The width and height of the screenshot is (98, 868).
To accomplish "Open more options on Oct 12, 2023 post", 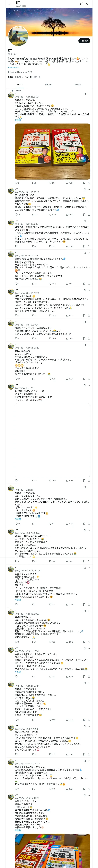I will 89,345.
